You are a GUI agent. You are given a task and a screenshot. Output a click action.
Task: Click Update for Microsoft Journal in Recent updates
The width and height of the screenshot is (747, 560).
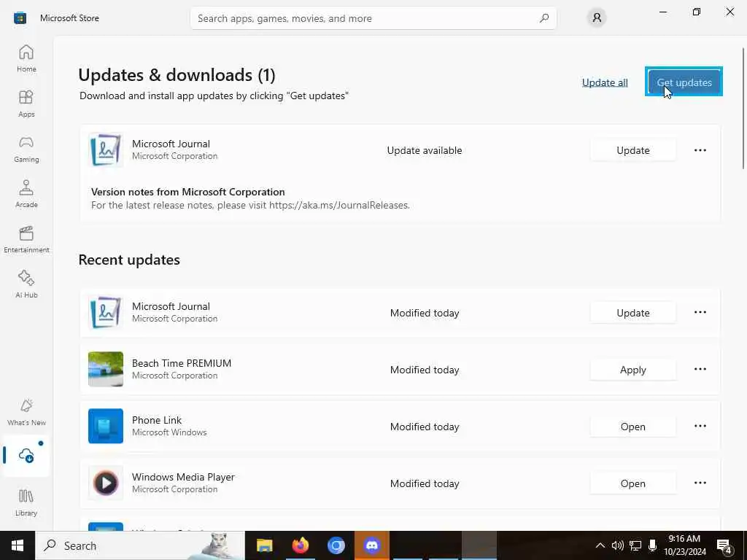[x=632, y=313]
